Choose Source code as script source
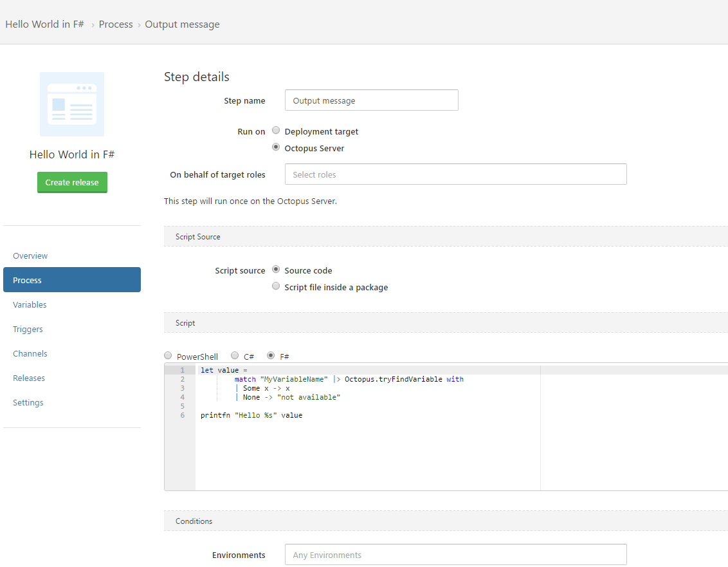 tap(276, 270)
